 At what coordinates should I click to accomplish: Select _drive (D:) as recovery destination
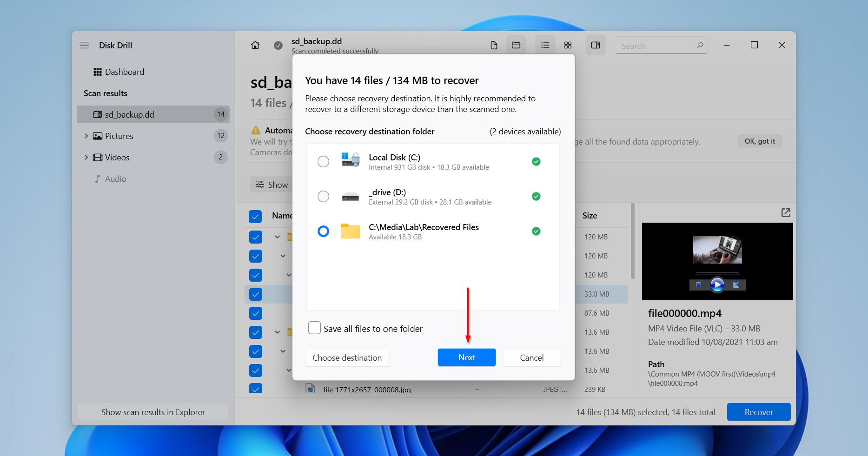pos(323,196)
